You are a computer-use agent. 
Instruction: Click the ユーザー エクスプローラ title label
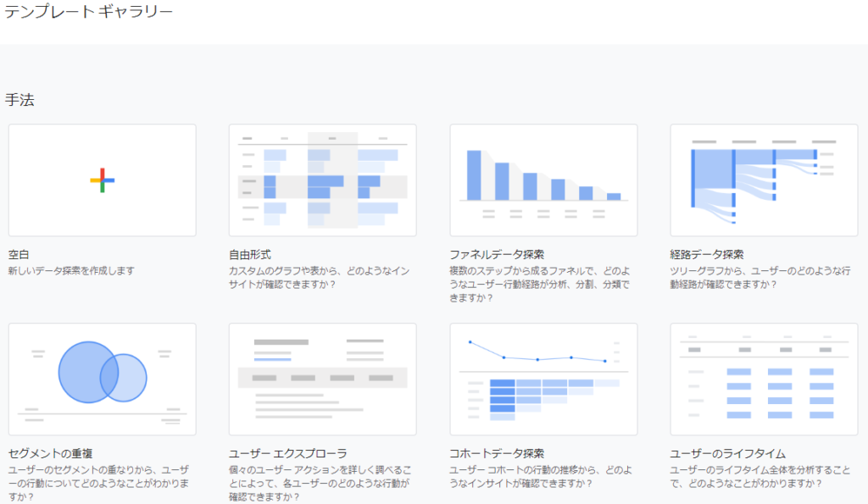point(288,453)
